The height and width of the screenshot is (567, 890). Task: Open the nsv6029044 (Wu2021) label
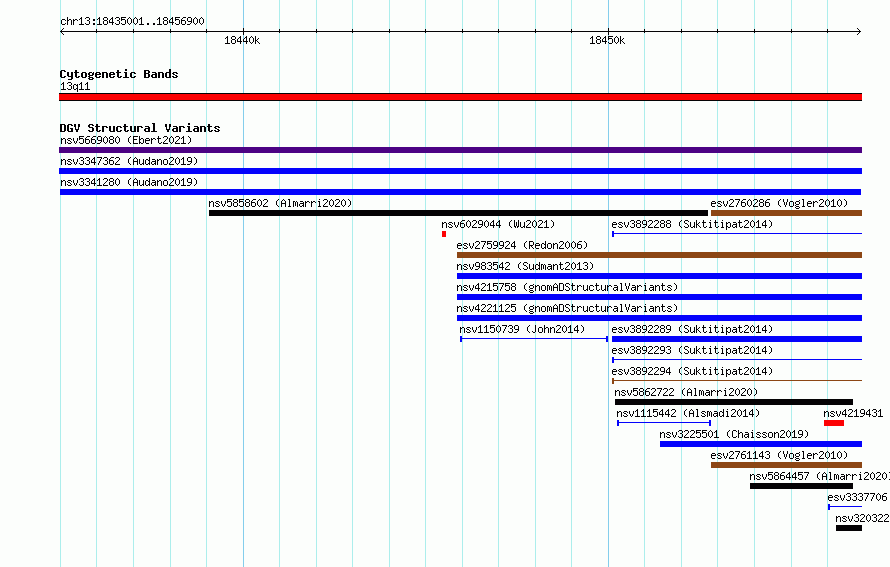click(498, 224)
